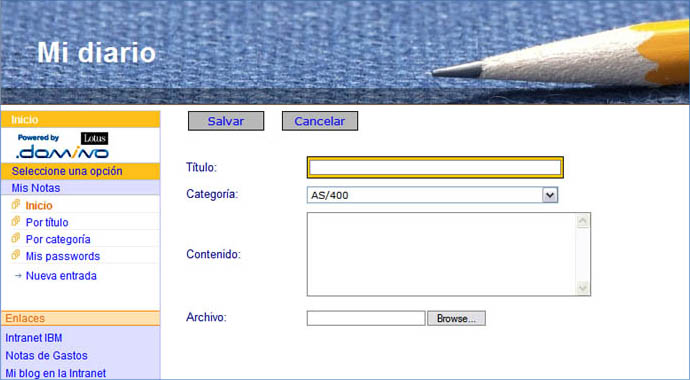
Task: Click the icon beside Por categoría
Action: click(16, 238)
